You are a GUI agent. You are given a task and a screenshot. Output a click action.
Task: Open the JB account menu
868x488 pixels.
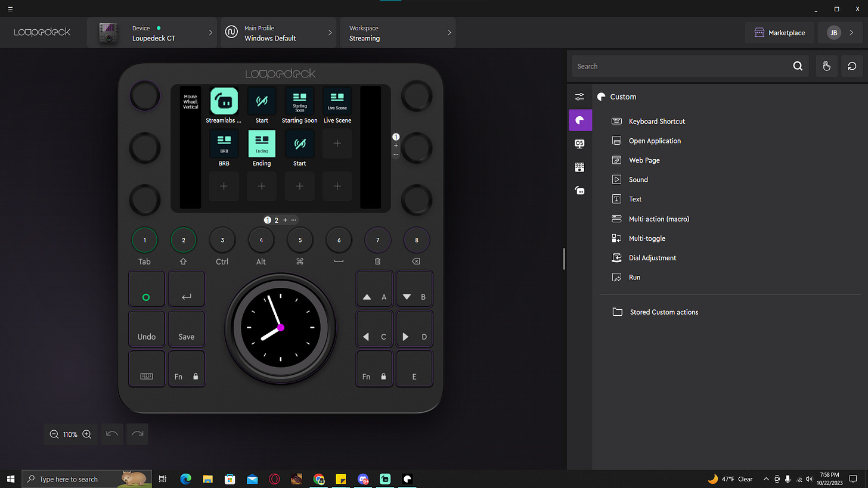coord(841,33)
